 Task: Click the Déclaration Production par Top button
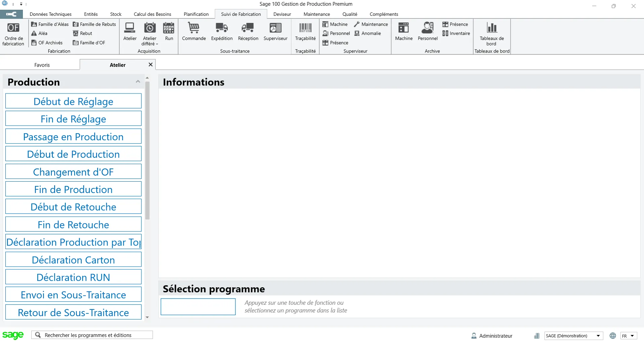click(x=73, y=242)
